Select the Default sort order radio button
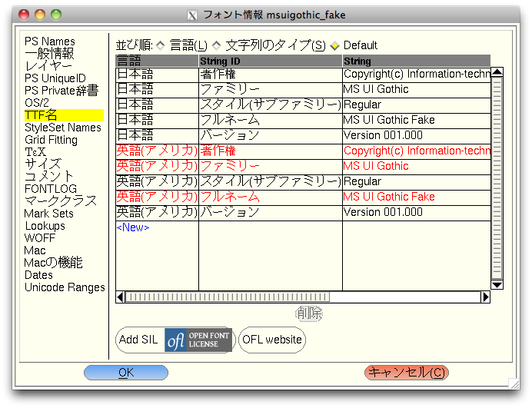 (335, 45)
